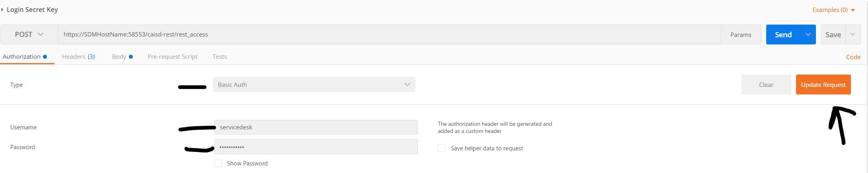Expand the Login Secret Key request title

tap(32, 10)
